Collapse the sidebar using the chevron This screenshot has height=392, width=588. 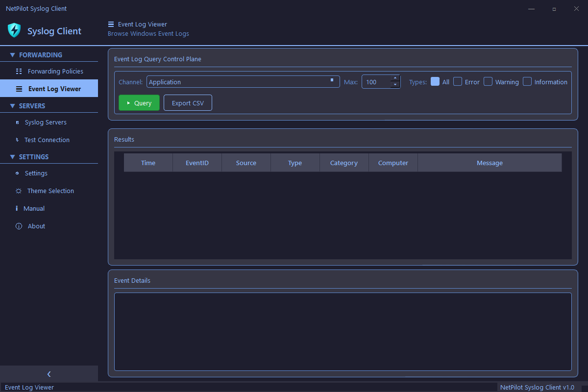(x=49, y=374)
